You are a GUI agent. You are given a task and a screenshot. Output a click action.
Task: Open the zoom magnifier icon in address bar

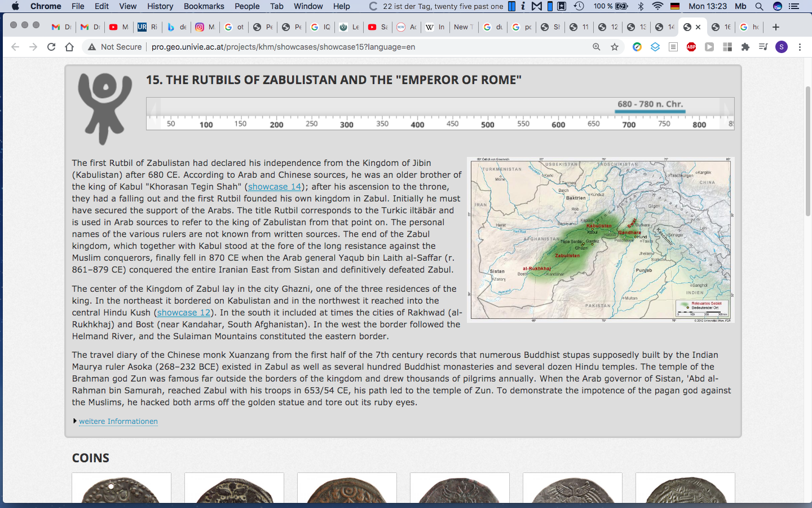pos(597,47)
